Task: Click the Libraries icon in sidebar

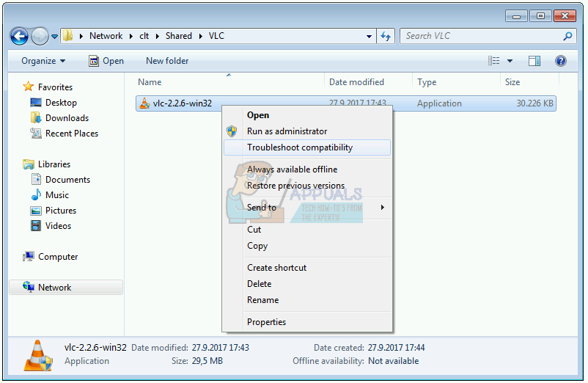Action: 29,164
